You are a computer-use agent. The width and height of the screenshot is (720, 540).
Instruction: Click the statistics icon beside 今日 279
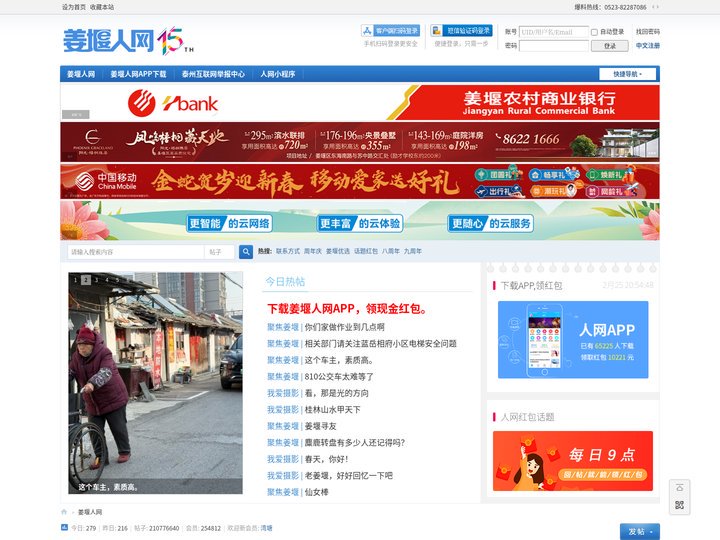(x=64, y=528)
